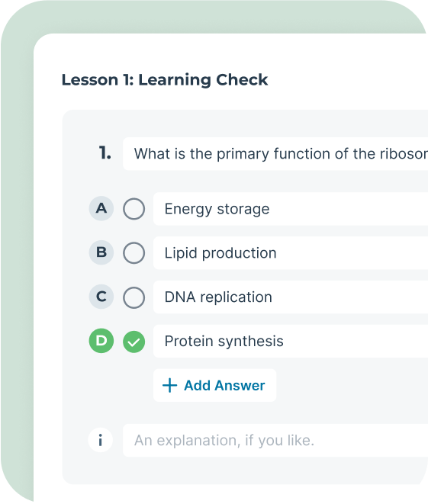Click the letter B answer badge

click(101, 252)
